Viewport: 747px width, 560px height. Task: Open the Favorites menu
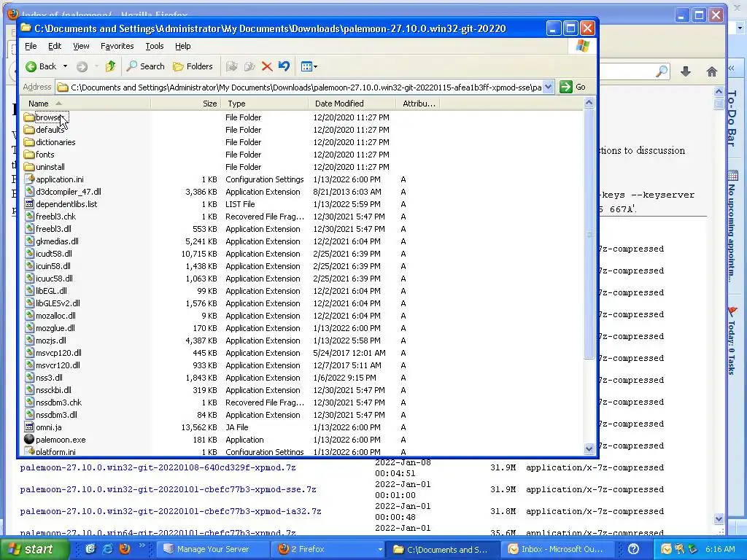(117, 46)
